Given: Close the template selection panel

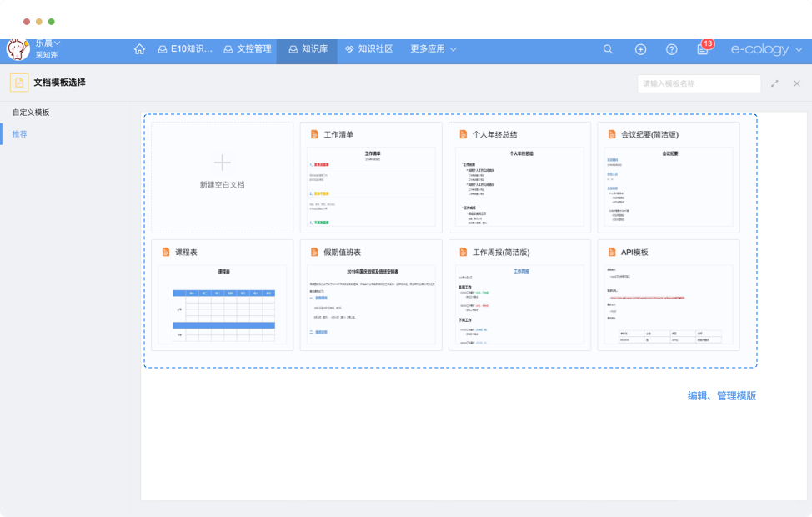Looking at the screenshot, I should click(x=797, y=83).
